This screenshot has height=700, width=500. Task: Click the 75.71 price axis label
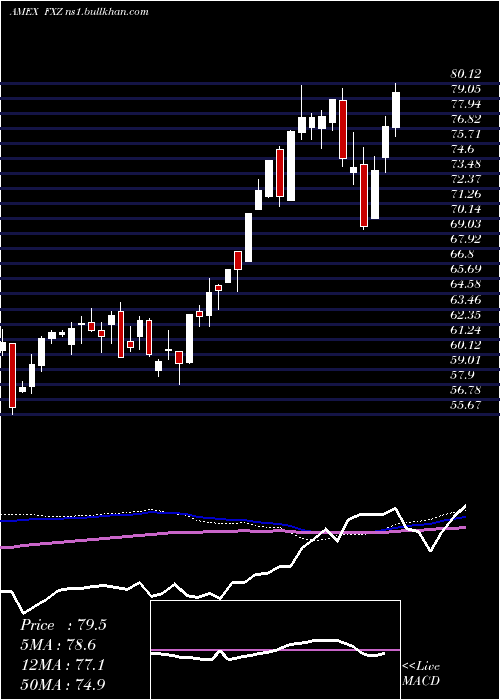[466, 134]
